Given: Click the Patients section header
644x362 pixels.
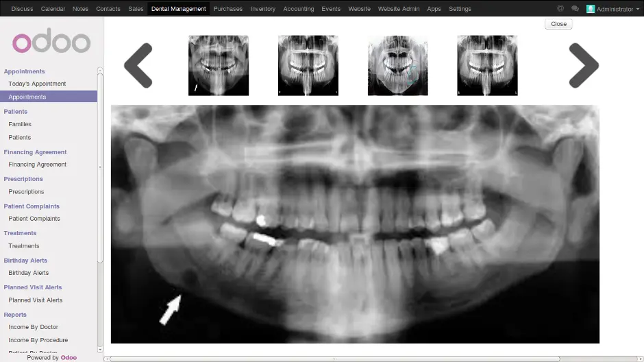Looking at the screenshot, I should coord(16,111).
